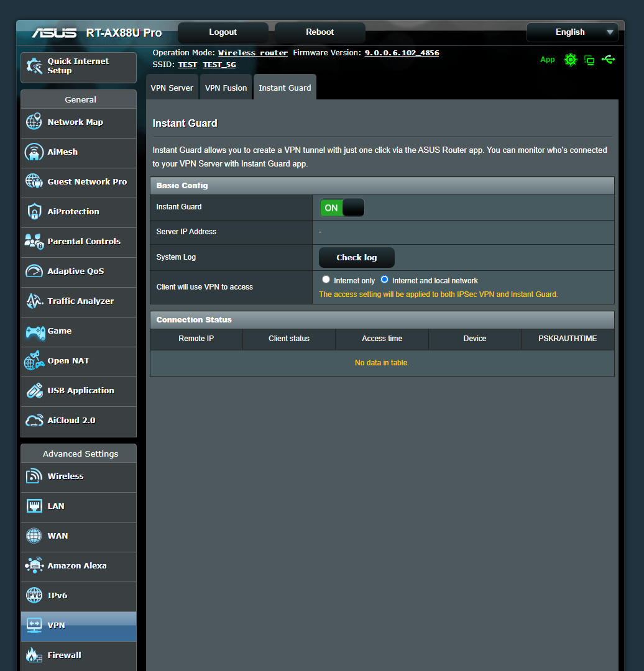Open Guest Network Pro icon

(34, 181)
